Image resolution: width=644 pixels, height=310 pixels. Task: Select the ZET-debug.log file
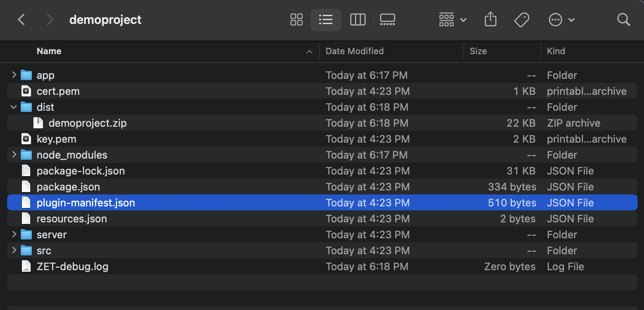[72, 267]
